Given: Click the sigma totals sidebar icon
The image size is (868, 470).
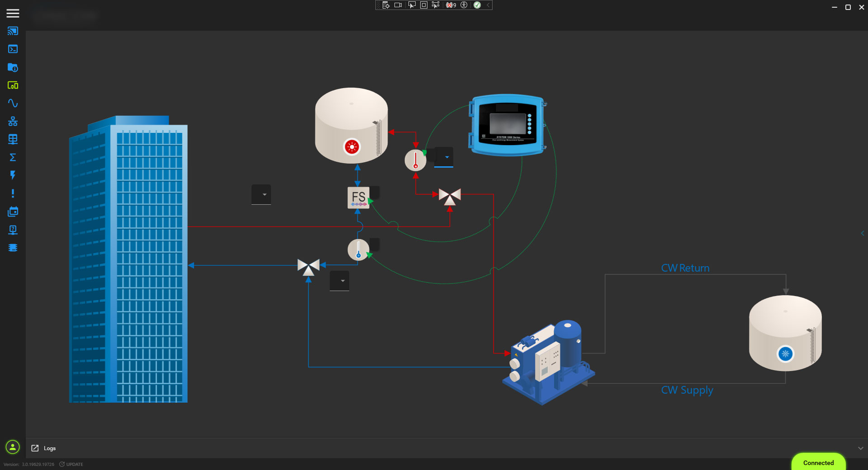Looking at the screenshot, I should pos(13,157).
